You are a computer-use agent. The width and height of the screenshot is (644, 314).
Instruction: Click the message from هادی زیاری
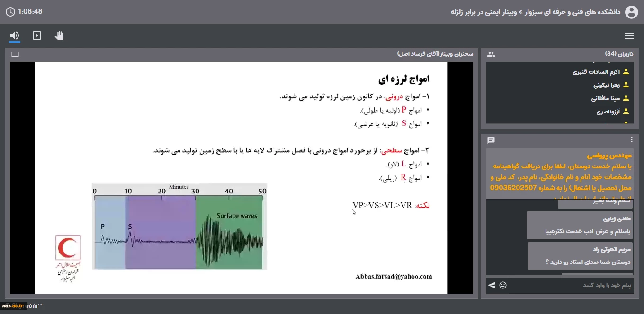pyautogui.click(x=579, y=225)
